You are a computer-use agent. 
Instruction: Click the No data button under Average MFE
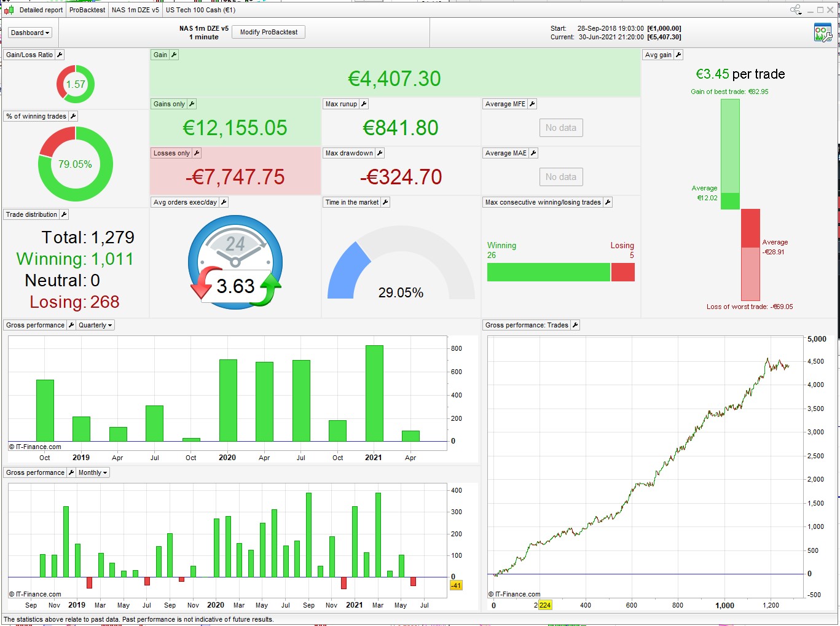[561, 128]
